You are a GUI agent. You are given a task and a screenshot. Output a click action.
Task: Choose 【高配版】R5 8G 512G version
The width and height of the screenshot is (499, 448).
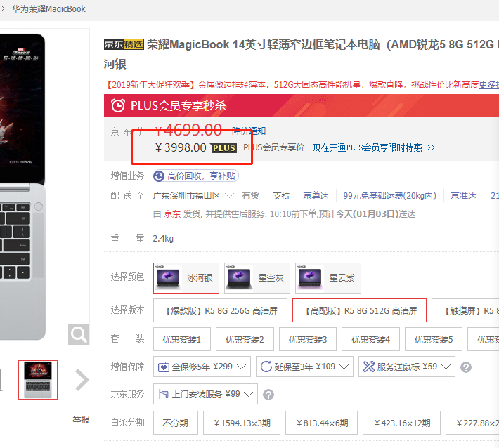coord(359,310)
